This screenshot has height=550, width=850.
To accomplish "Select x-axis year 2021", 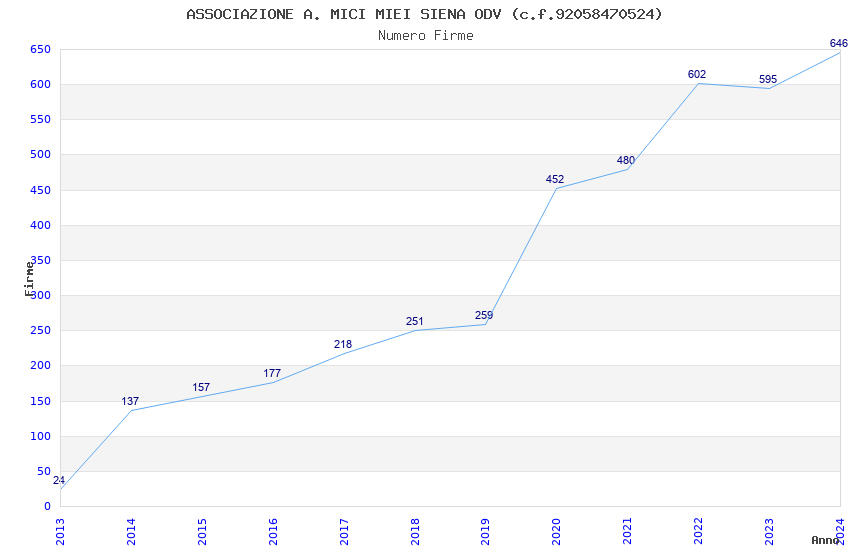I will 628,532.
